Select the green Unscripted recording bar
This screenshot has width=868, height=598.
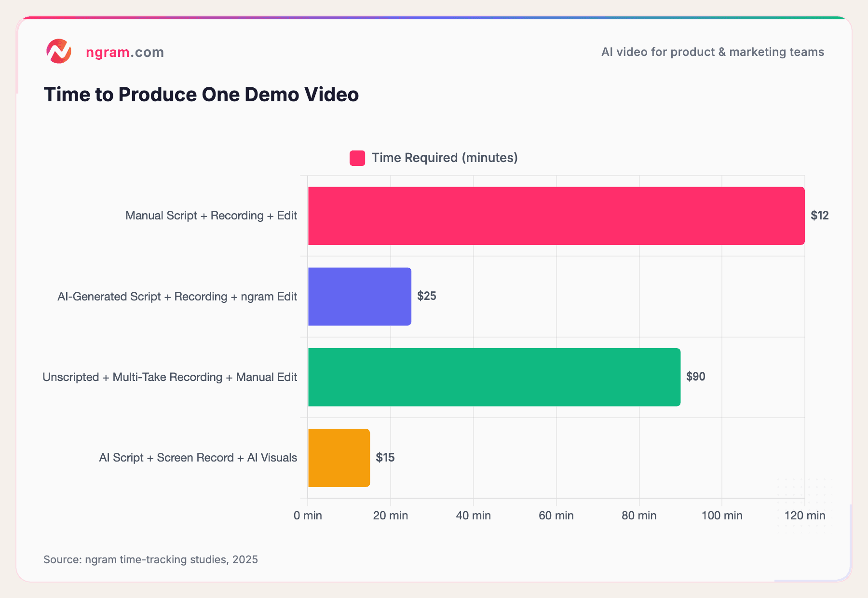pos(494,377)
